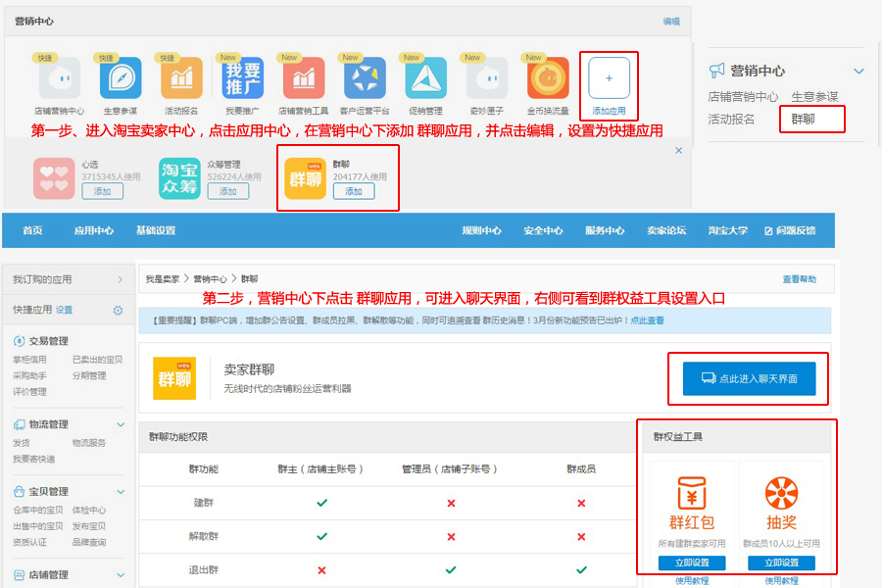Open the 促销管理 triangle app icon
The width and height of the screenshot is (882, 588).
click(x=426, y=78)
